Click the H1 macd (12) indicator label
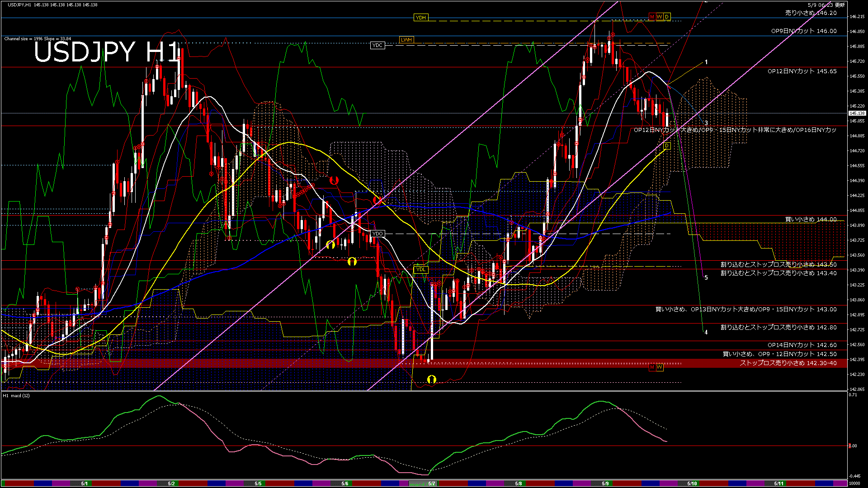 pos(17,396)
